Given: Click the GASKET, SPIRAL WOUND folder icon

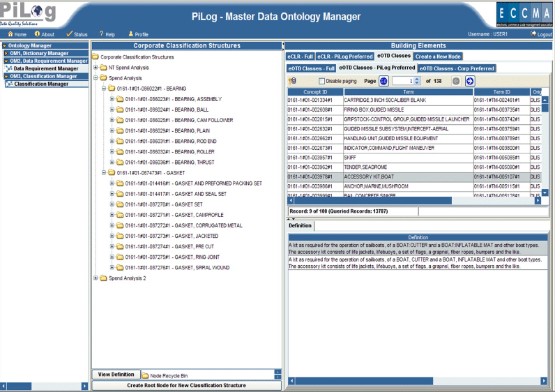Looking at the screenshot, I should 120,267.
